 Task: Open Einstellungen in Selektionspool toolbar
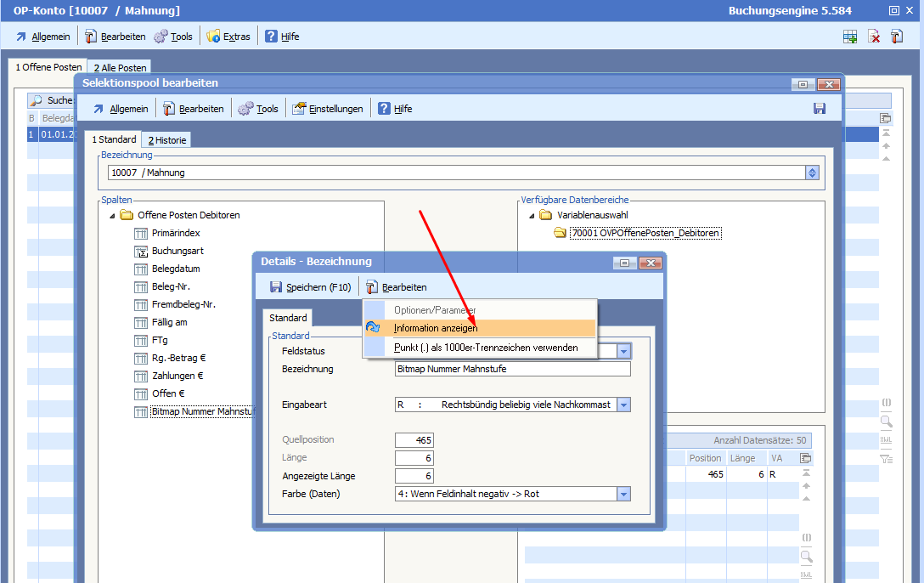click(x=328, y=109)
